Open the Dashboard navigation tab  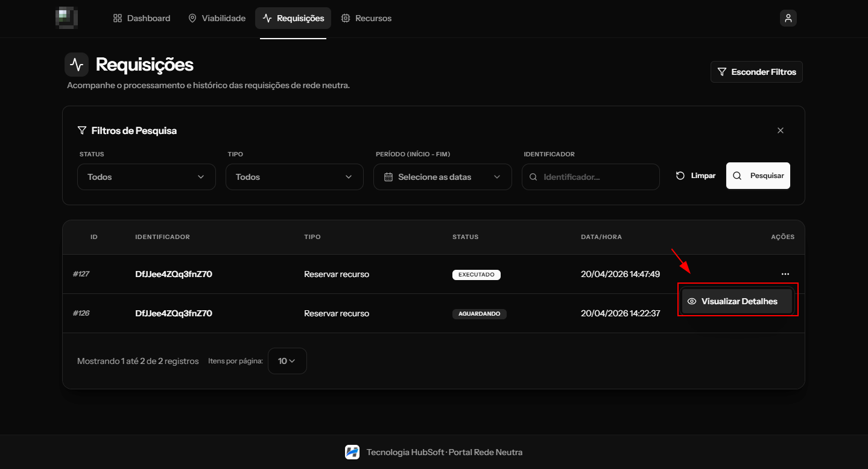pos(142,18)
